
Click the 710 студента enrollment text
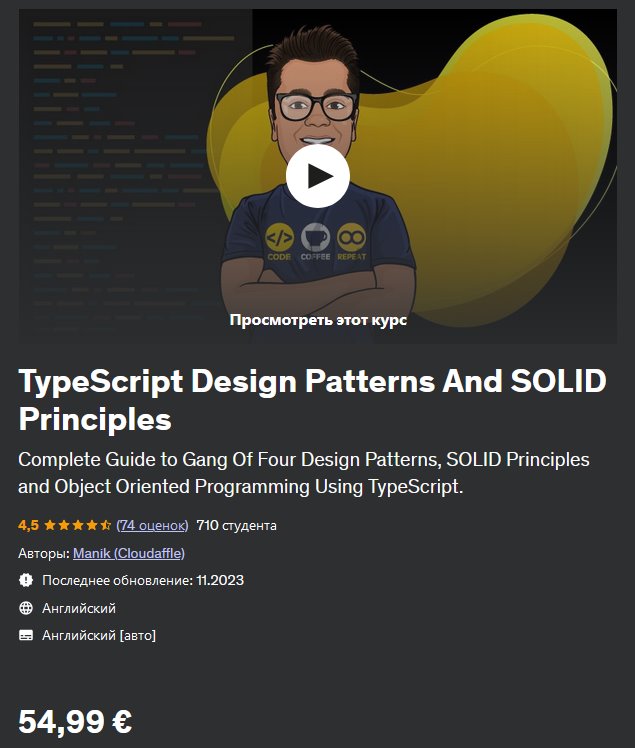237,525
